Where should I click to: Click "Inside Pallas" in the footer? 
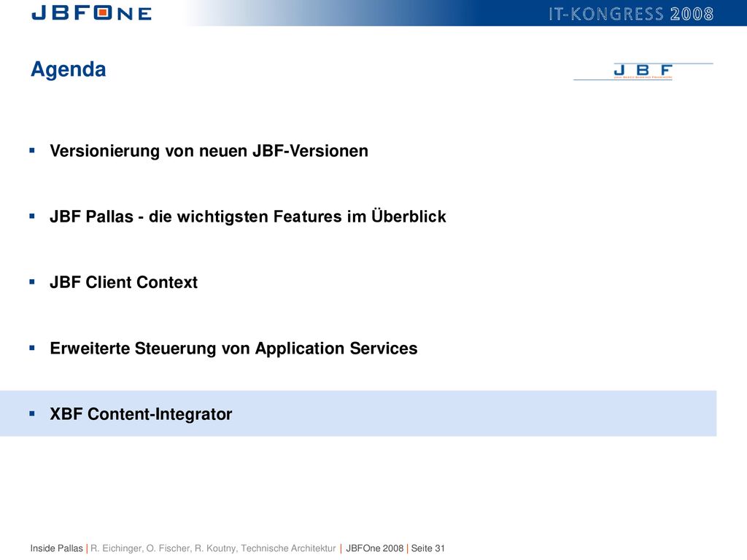57,548
